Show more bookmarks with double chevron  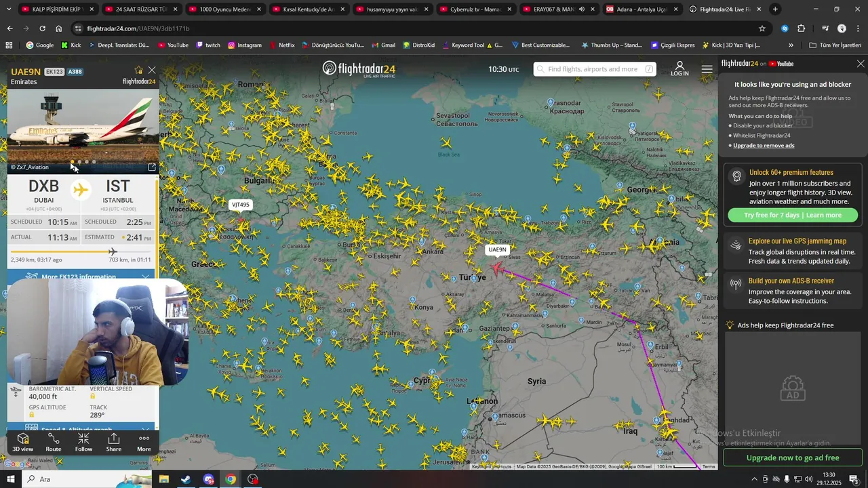click(791, 45)
